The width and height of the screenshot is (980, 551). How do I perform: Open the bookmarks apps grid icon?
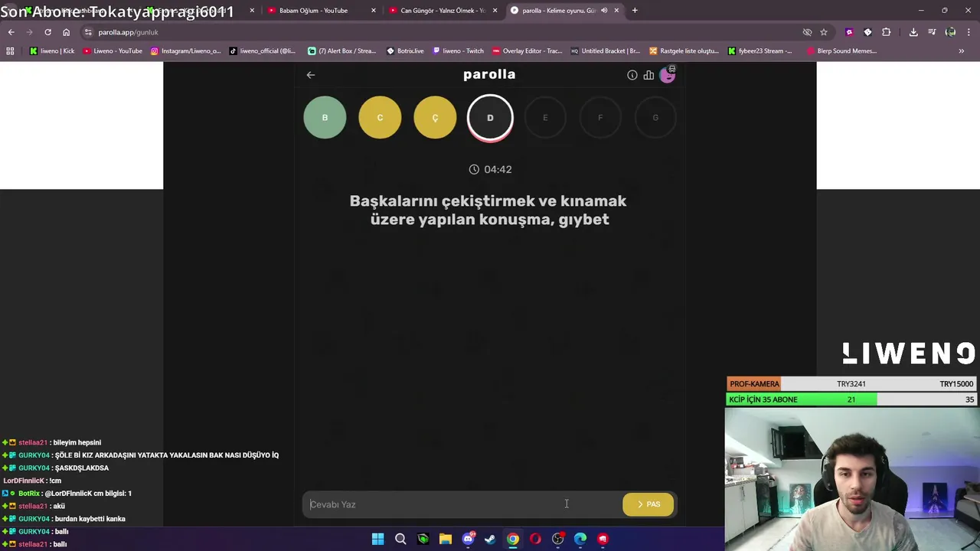pyautogui.click(x=10, y=51)
